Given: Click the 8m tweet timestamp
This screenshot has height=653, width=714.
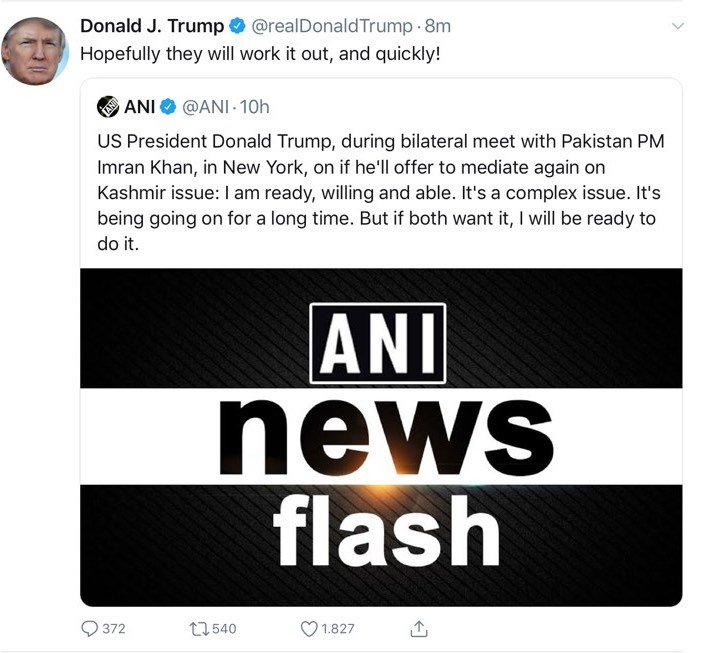Looking at the screenshot, I should click(438, 26).
